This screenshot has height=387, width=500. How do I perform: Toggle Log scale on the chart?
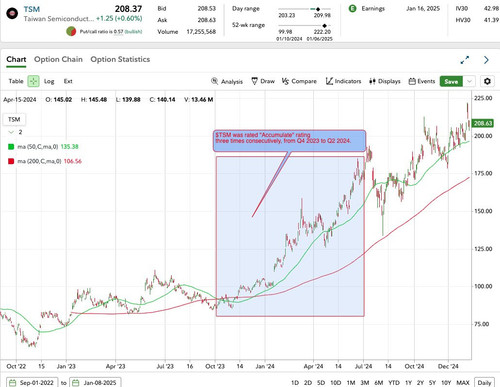[49, 81]
